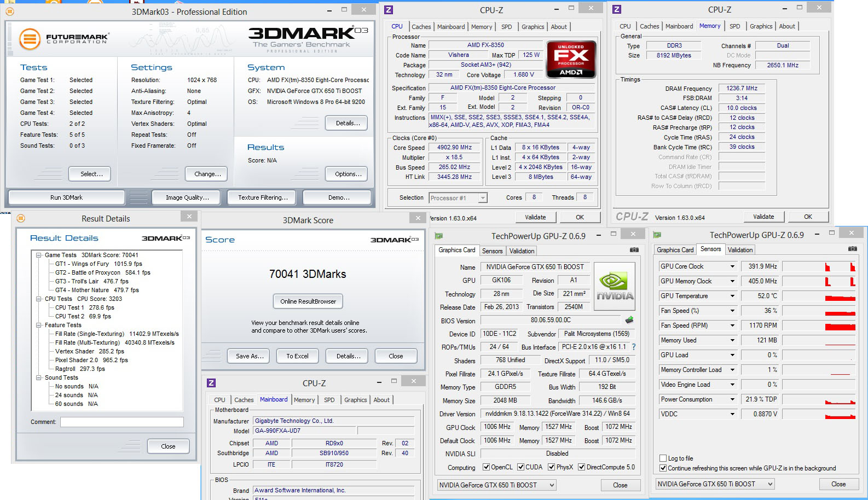Toggle the OpenCL checkbox
This screenshot has height=500, width=868.
click(486, 467)
